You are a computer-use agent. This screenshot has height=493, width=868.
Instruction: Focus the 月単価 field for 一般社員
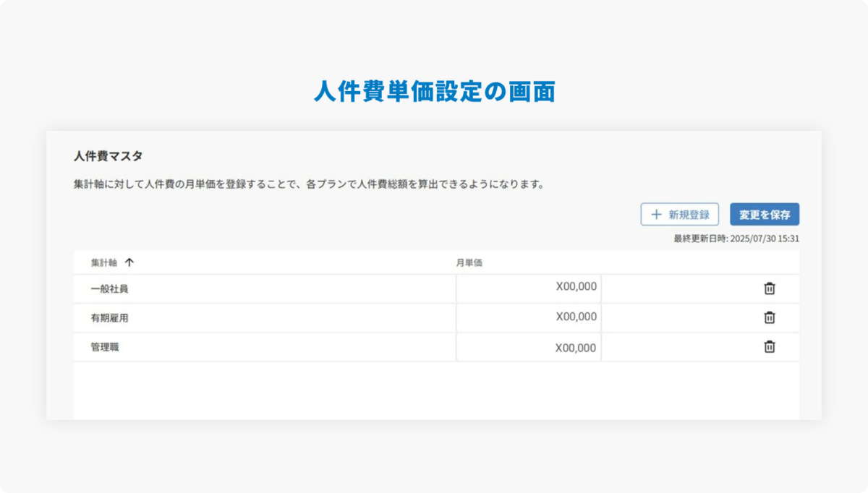[529, 287]
